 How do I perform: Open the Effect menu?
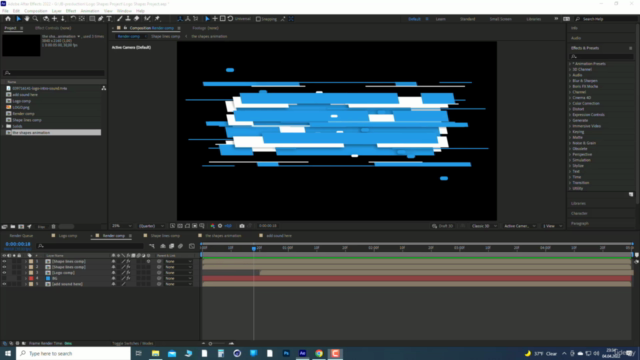click(71, 11)
